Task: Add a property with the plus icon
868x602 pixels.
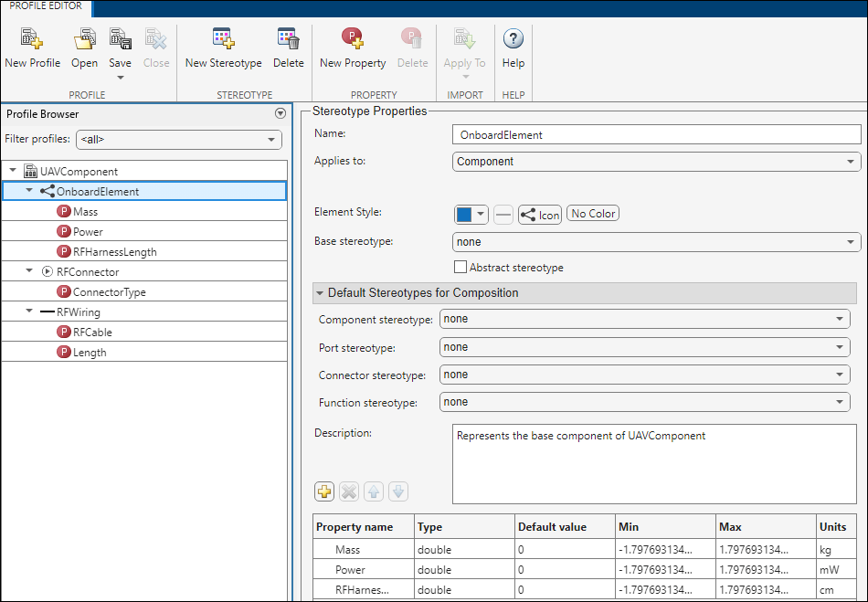Action: 324,491
